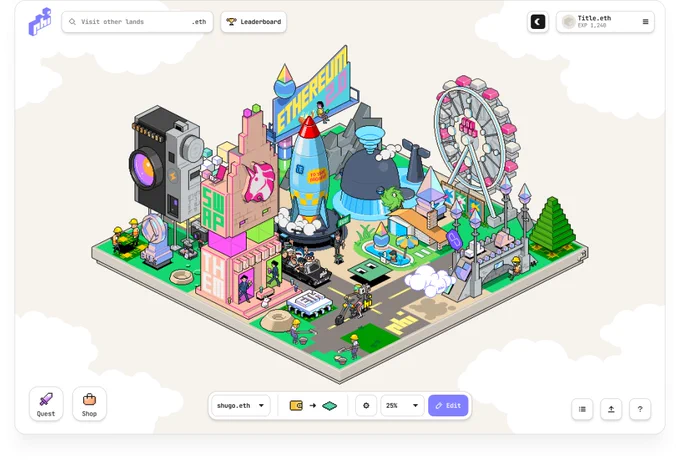The image size is (680, 462).
Task: Click the giant camera object
Action: pos(167,163)
